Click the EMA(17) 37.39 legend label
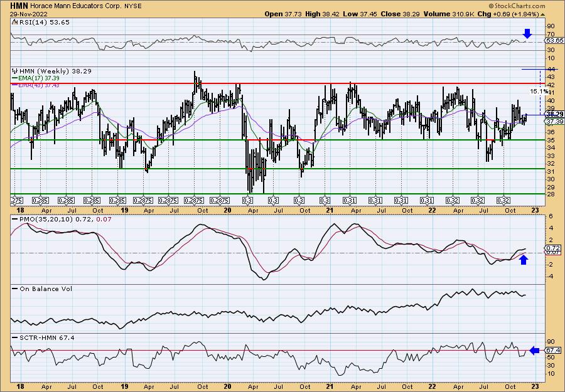Screen dimensions: 565x392 point(39,78)
